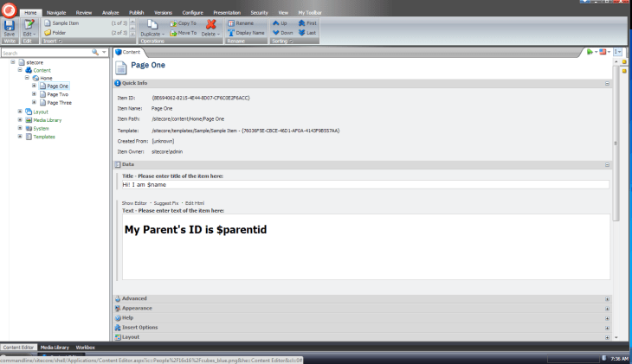The width and height of the screenshot is (632, 364).
Task: Expand the Media Library tree node
Action: pos(20,119)
